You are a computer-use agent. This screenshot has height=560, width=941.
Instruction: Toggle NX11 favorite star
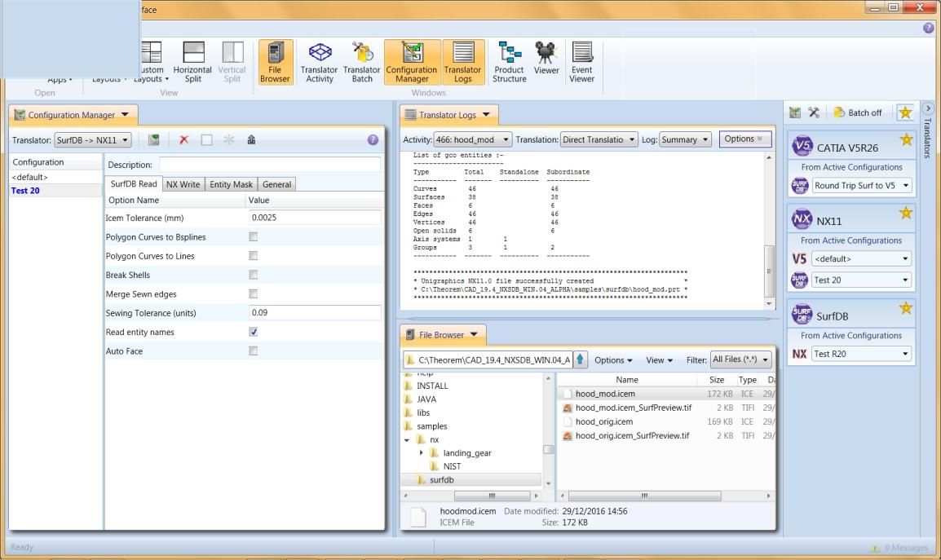click(906, 213)
